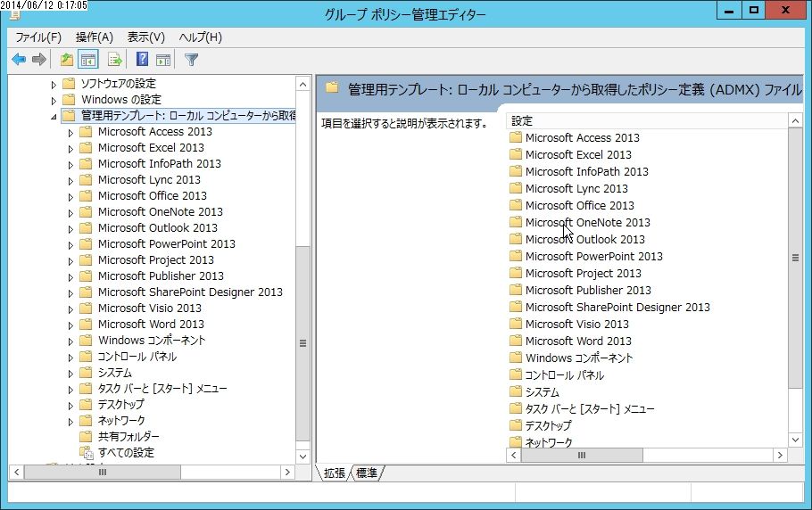Open the 操作(A) menu
Screen dimensions: 812x510
[x=95, y=37]
